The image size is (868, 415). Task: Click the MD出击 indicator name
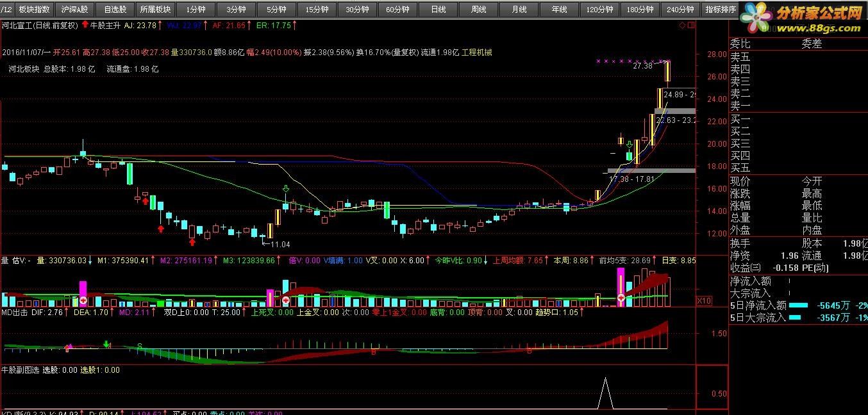(x=15, y=313)
